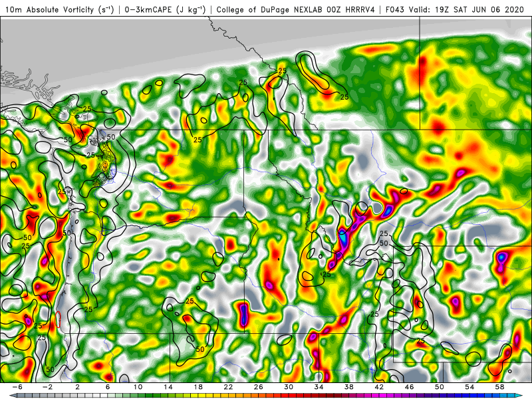Click the '58' colorbar tick label
The image size is (532, 399).
click(x=500, y=387)
